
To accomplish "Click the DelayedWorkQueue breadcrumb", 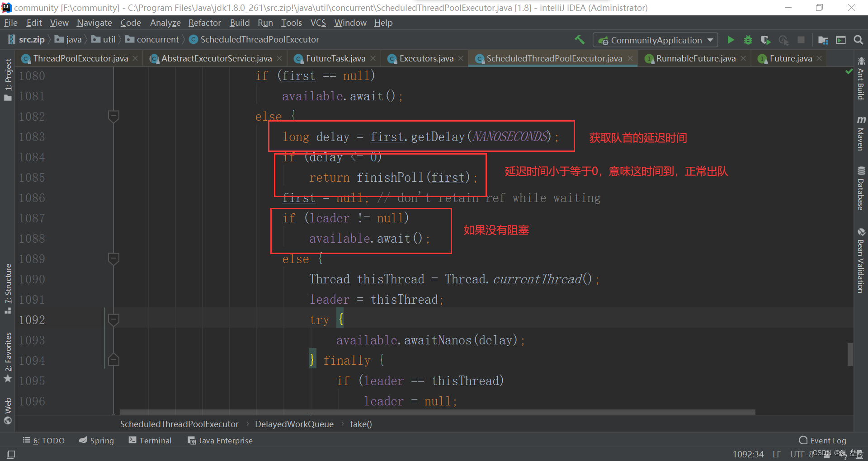I will pos(294,424).
